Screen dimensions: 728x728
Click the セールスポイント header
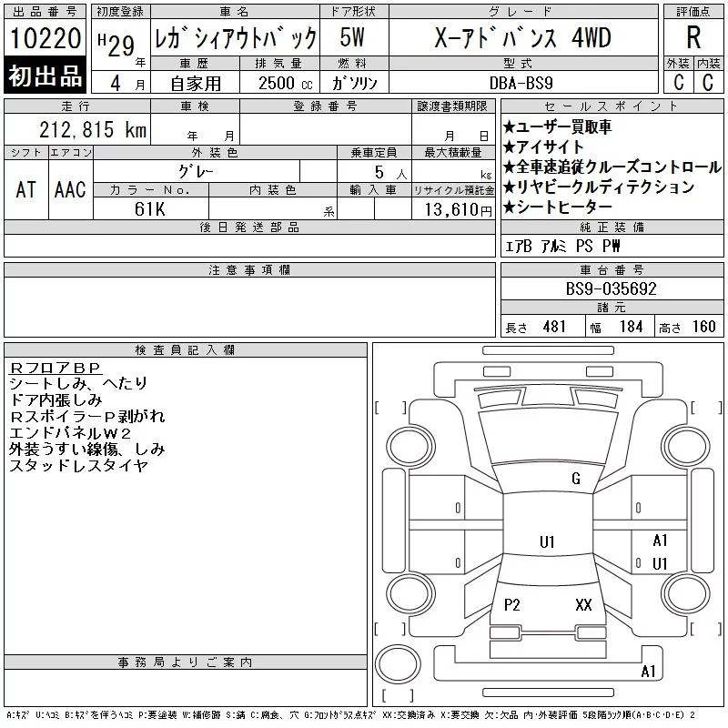[x=612, y=106]
